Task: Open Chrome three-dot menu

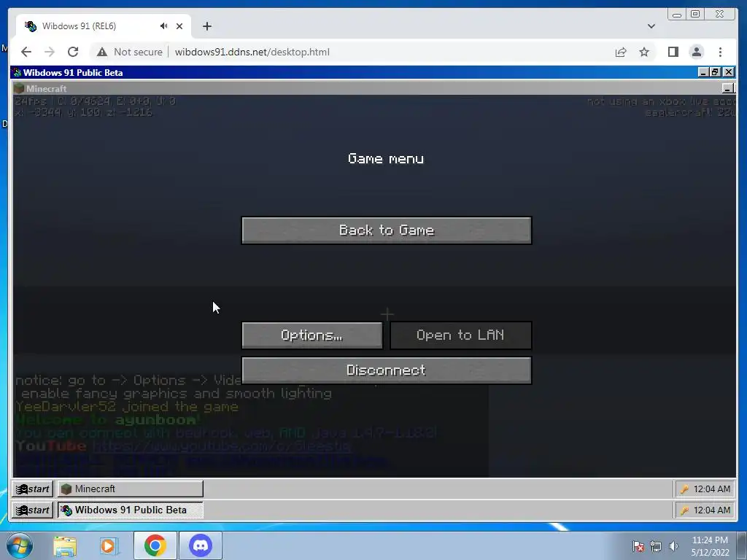Action: [720, 52]
